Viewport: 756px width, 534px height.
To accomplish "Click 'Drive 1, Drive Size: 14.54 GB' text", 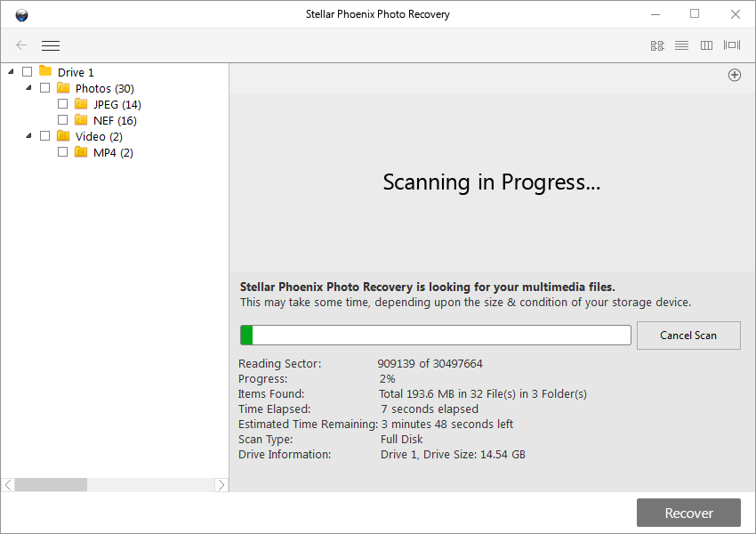I will (x=453, y=455).
